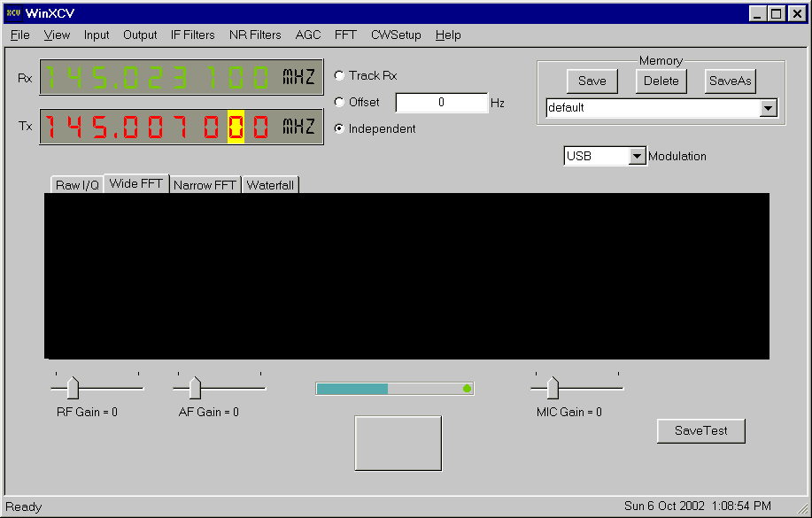
Task: Click the Modulation label
Action: pos(677,156)
